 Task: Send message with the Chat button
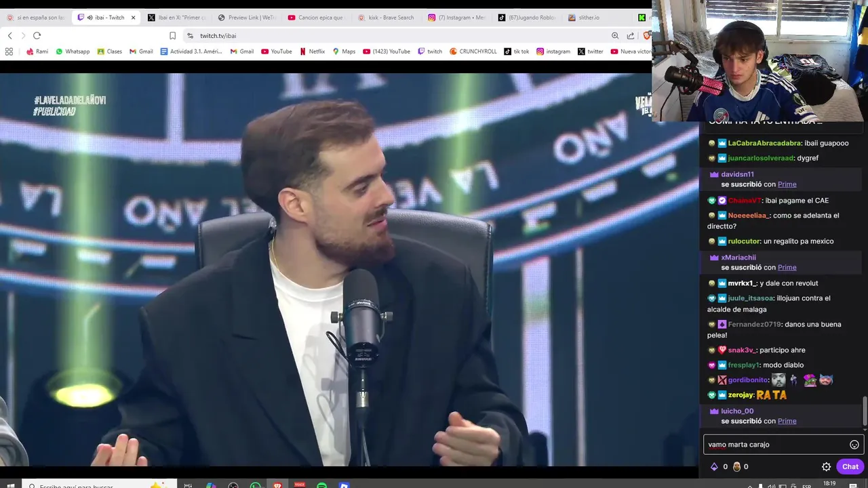(x=850, y=467)
